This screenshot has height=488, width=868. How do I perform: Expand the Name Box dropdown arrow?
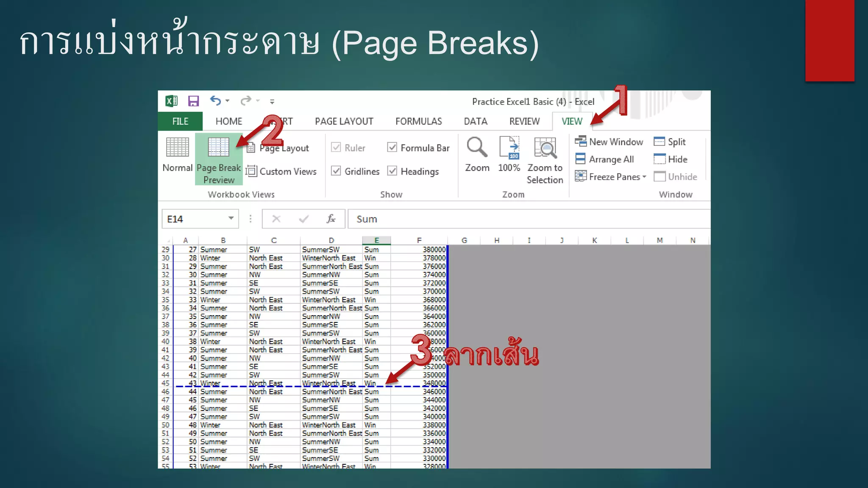[231, 219]
